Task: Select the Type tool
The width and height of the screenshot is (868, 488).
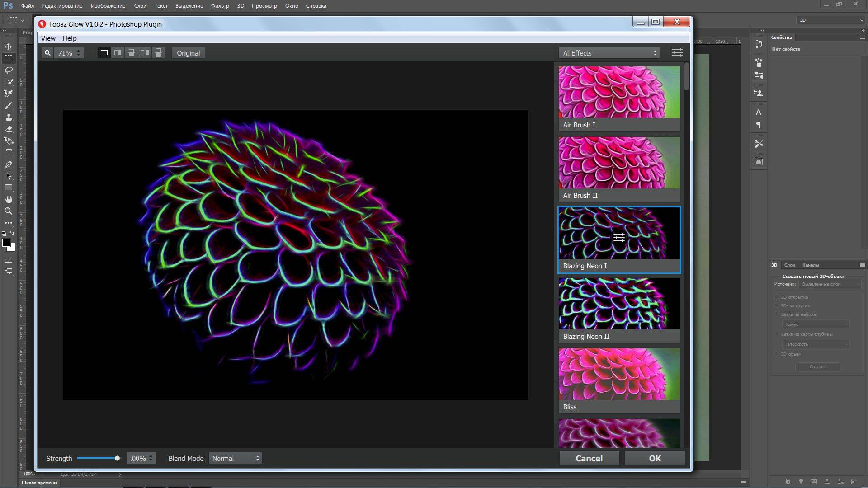Action: click(x=9, y=152)
